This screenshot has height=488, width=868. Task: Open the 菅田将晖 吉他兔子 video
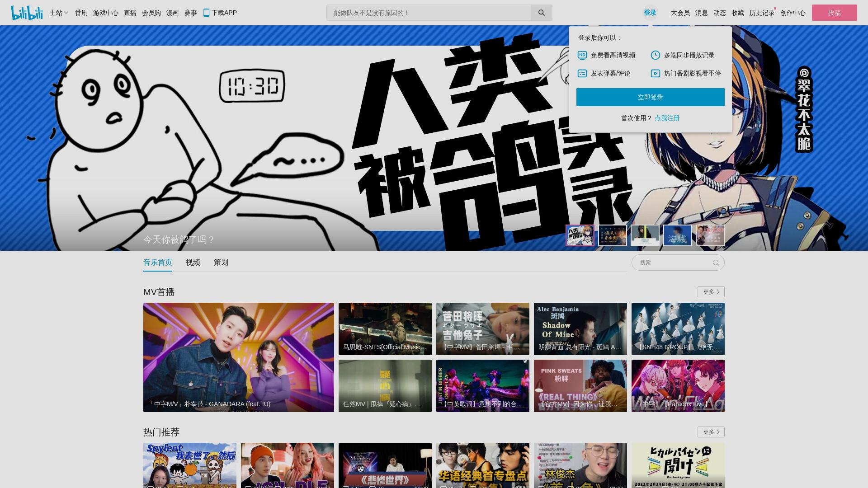click(483, 329)
